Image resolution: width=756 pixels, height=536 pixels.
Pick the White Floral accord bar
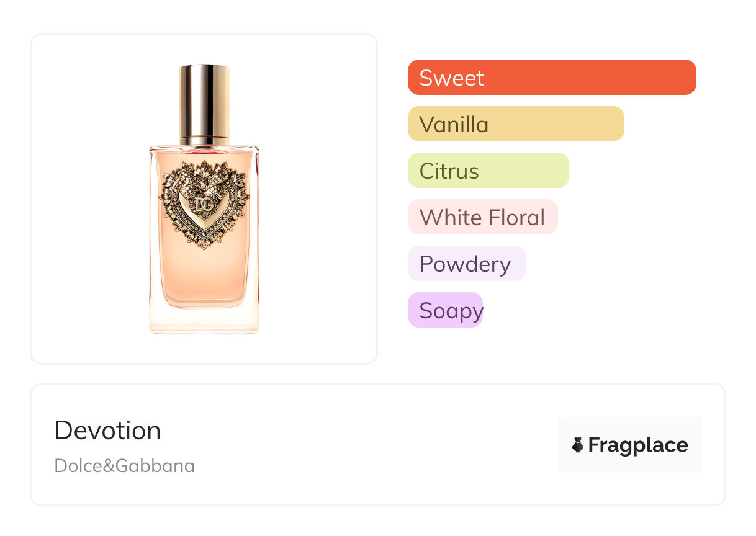(482, 217)
